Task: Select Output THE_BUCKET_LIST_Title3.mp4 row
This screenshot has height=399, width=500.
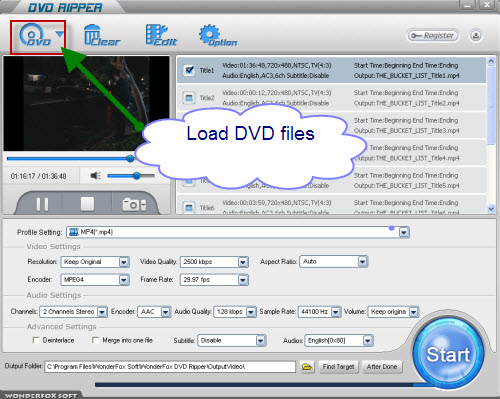Action: click(406, 131)
